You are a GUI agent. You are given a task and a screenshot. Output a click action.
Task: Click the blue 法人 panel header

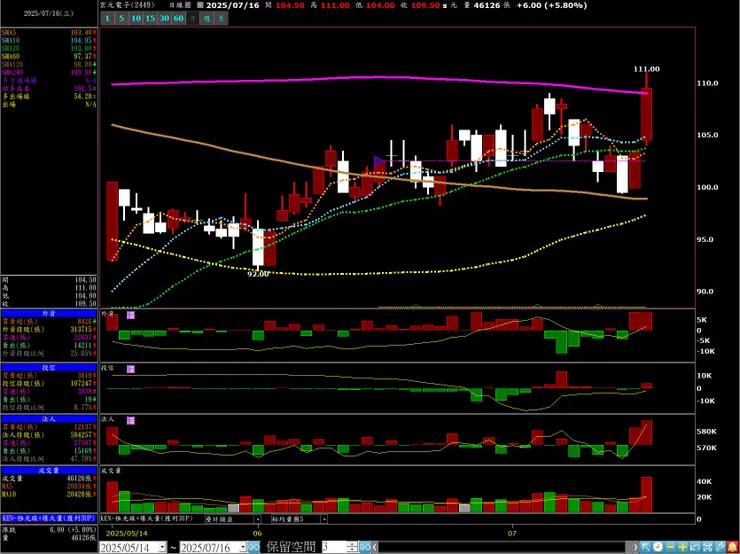coord(49,420)
